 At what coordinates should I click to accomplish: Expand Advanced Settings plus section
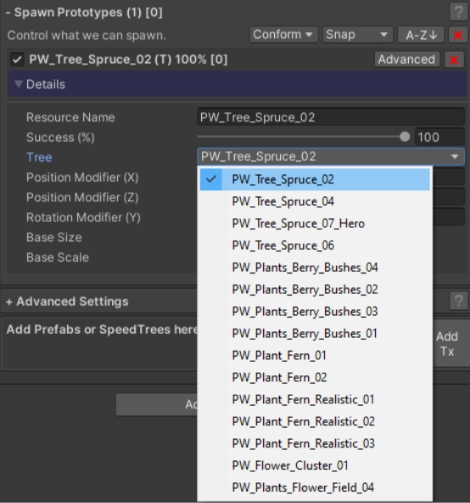[x=67, y=302]
